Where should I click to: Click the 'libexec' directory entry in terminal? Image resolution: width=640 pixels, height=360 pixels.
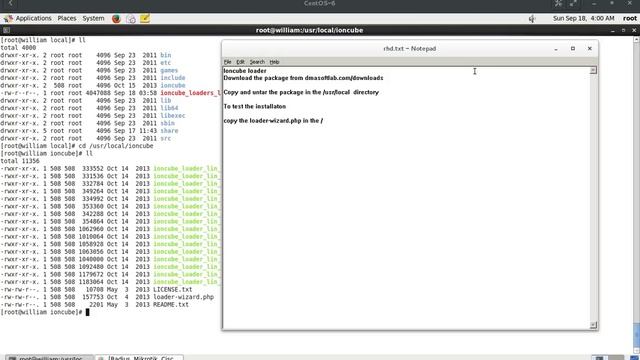[173, 116]
